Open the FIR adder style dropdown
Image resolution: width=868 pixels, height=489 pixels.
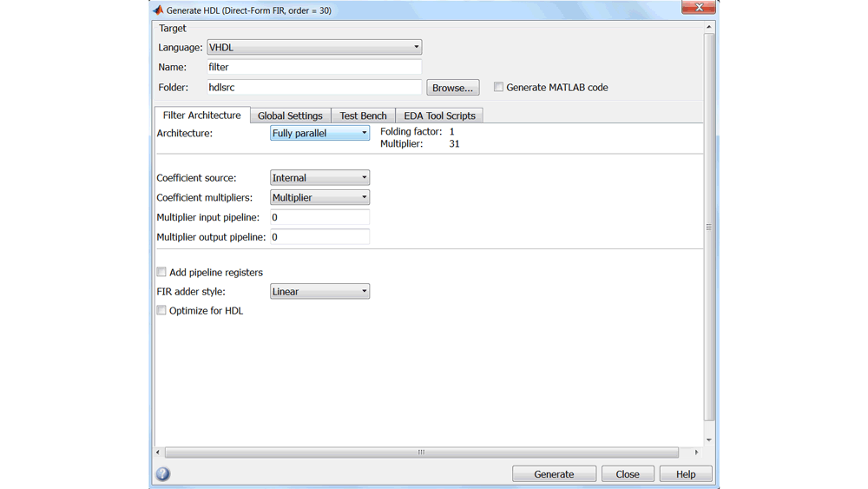[x=319, y=292]
